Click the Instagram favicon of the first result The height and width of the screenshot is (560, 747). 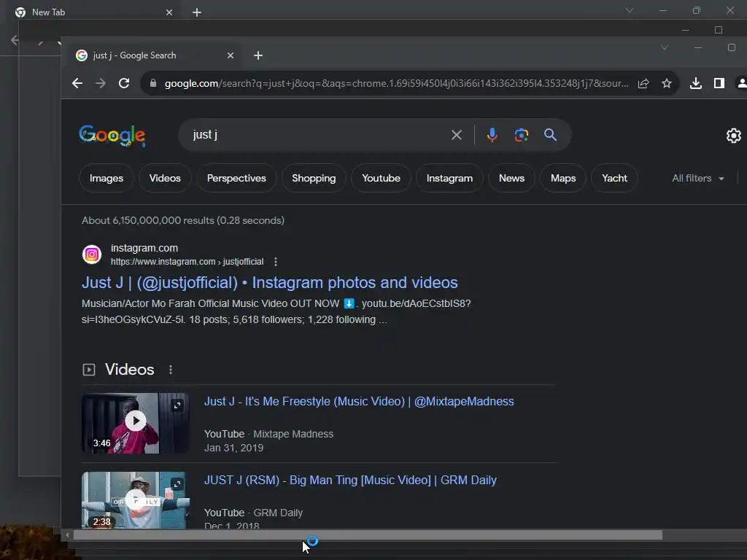click(x=91, y=254)
